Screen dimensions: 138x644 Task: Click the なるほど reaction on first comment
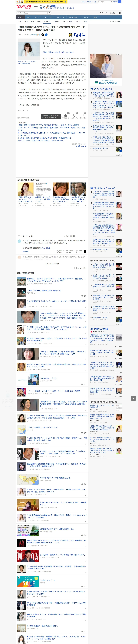(70, 251)
